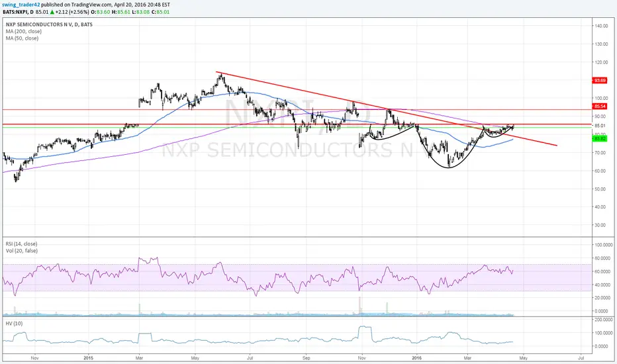Select the Vol (20, false) indicator label

pyautogui.click(x=22, y=251)
